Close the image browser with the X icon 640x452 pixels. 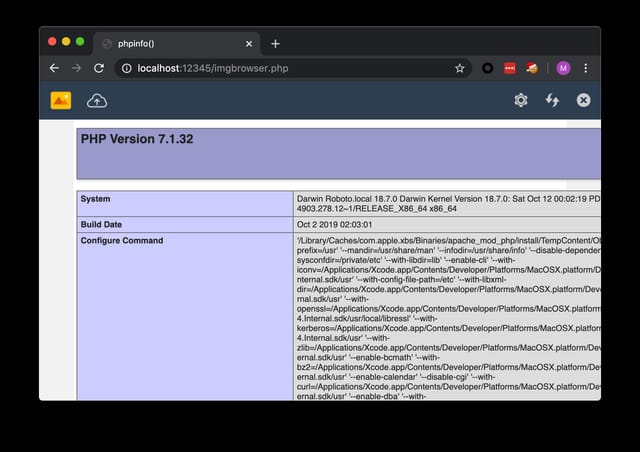point(583,100)
